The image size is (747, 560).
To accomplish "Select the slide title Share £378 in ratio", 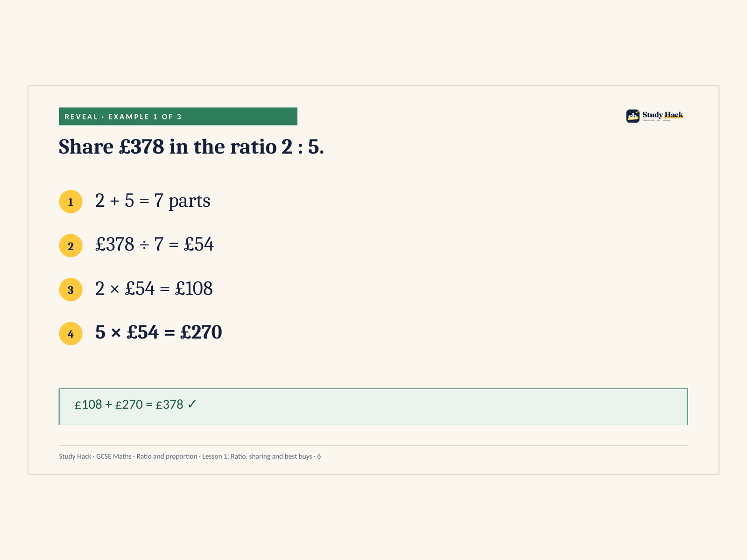I will point(191,147).
